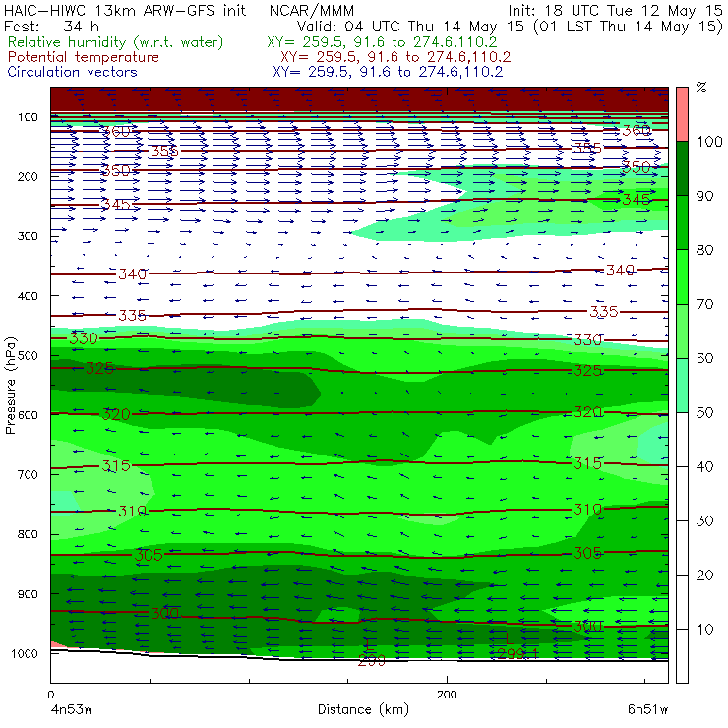Click the colorbar label 60
Image resolution: width=728 pixels, height=728 pixels.
(x=704, y=358)
